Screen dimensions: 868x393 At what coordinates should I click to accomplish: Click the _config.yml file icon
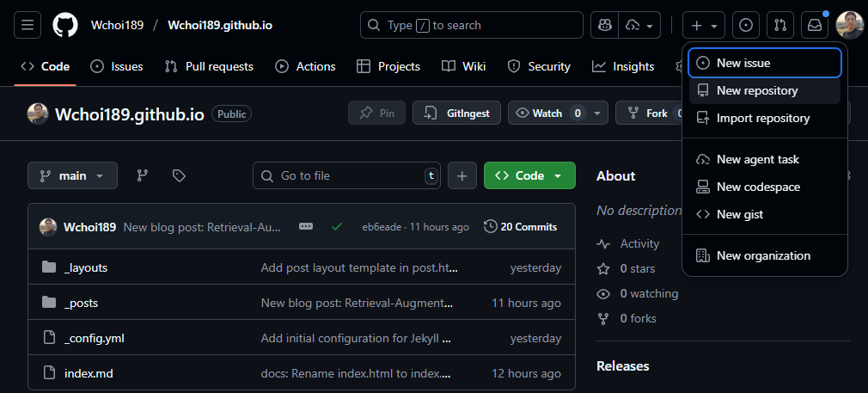click(x=49, y=338)
